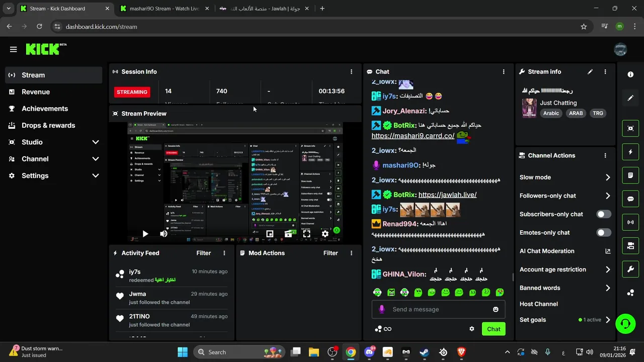Click the Arabic tag chip
This screenshot has width=644, height=362.
pos(551,113)
